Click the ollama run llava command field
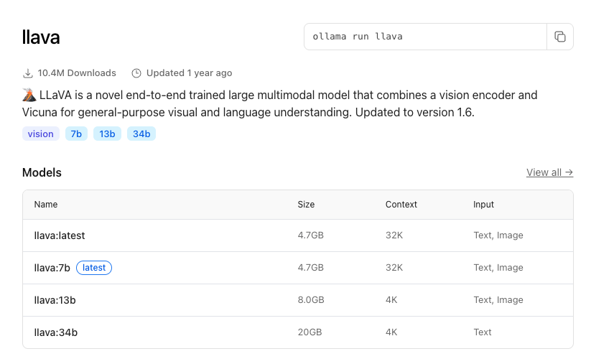The width and height of the screenshot is (591, 364). (425, 37)
